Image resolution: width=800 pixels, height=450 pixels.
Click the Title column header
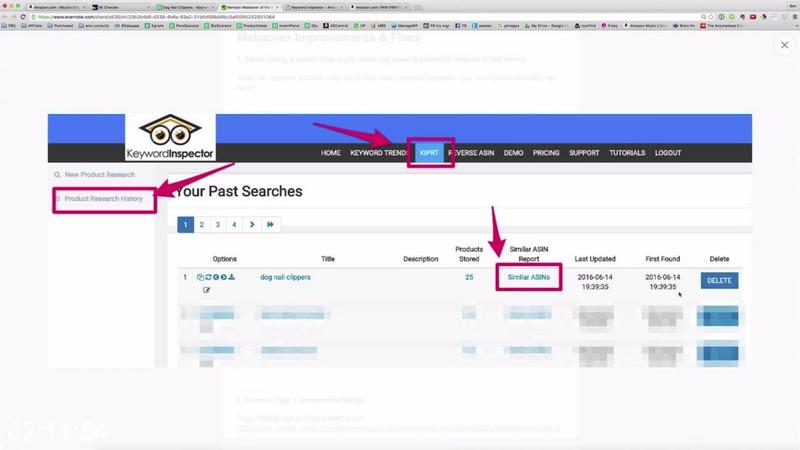click(x=328, y=259)
